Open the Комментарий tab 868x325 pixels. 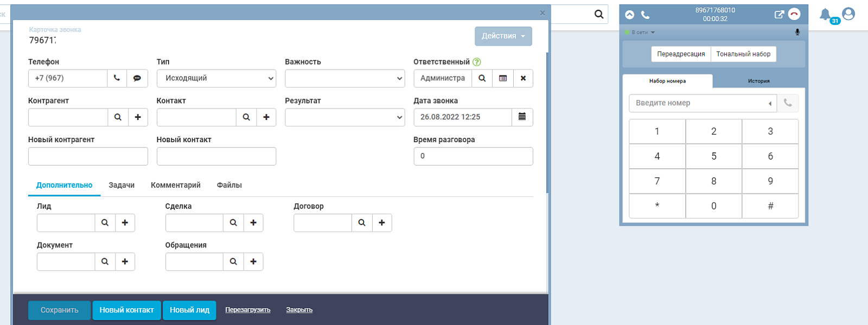pyautogui.click(x=176, y=185)
